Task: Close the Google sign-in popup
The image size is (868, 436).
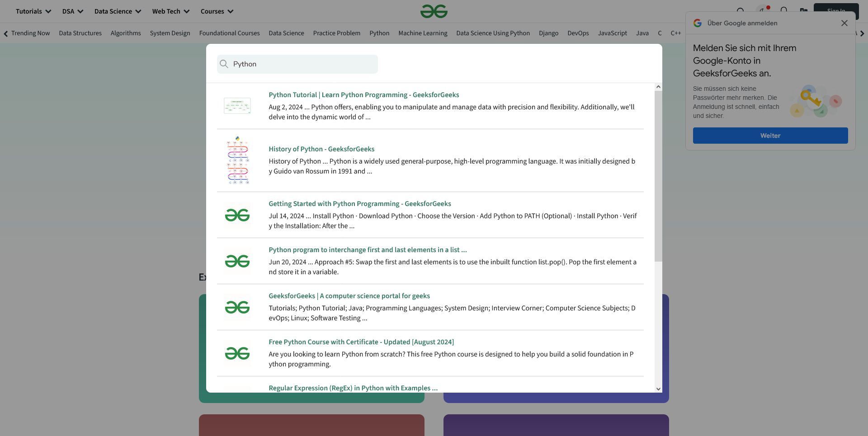Action: 844,23
